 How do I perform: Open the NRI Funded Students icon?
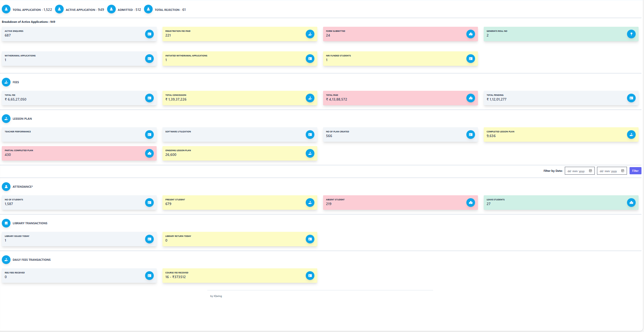tap(471, 59)
